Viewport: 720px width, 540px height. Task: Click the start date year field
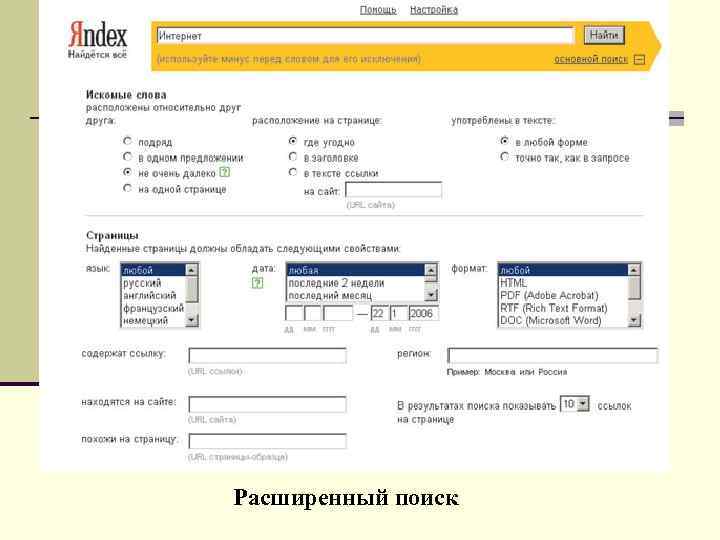(338, 314)
